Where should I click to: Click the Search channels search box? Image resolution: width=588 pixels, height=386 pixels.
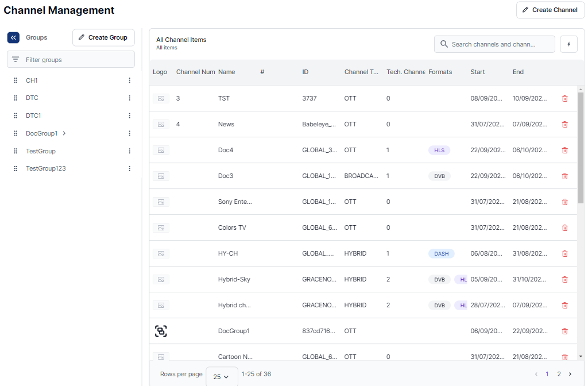(x=494, y=44)
